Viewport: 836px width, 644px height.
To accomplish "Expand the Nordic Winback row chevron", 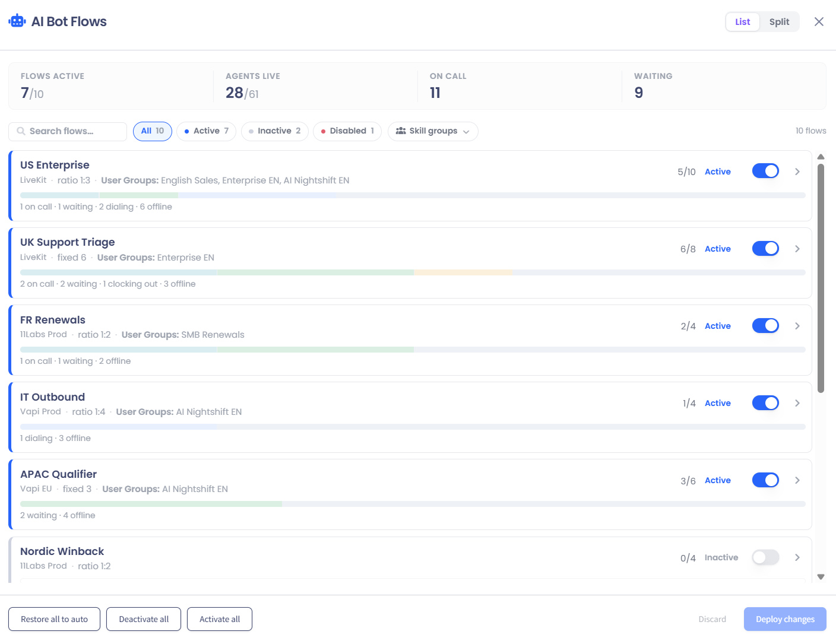I will click(797, 557).
